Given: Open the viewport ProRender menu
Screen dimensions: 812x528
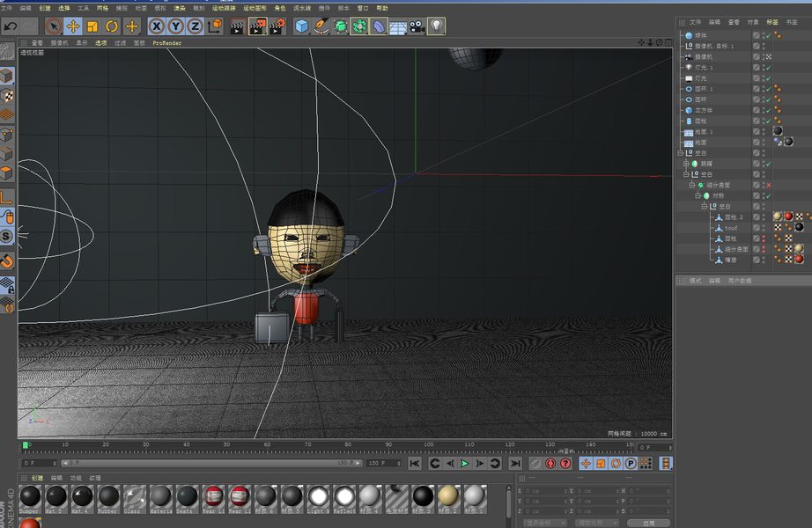Looking at the screenshot, I should [166, 43].
